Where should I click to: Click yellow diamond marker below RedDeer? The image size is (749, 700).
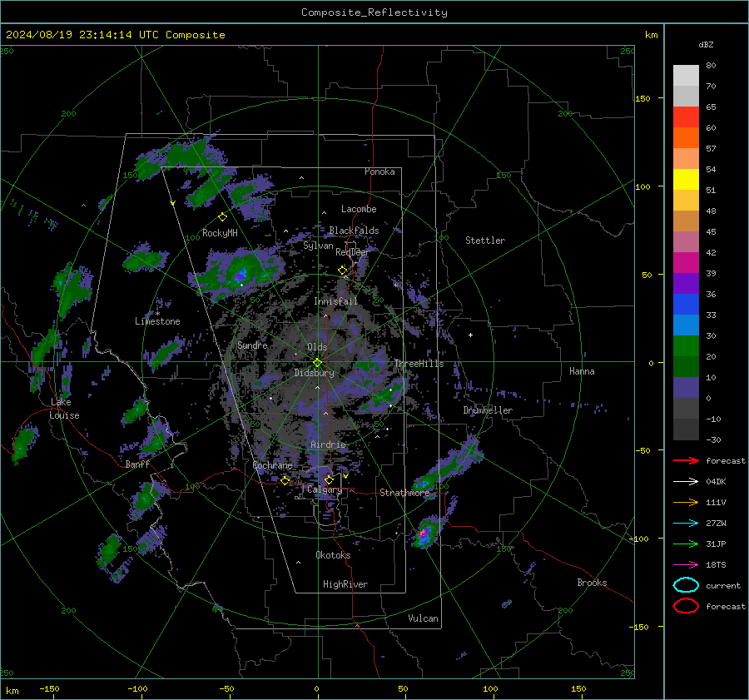point(342,271)
